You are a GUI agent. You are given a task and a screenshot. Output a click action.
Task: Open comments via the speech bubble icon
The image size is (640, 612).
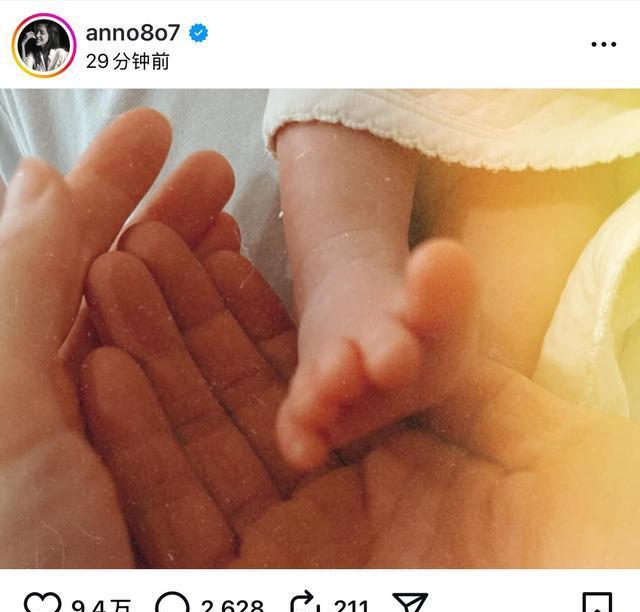tap(173, 603)
